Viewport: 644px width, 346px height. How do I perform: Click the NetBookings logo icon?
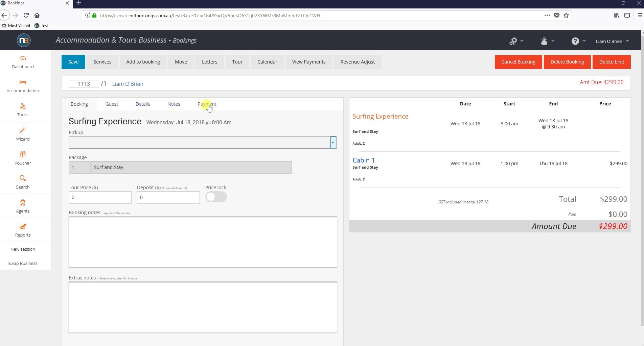[24, 41]
